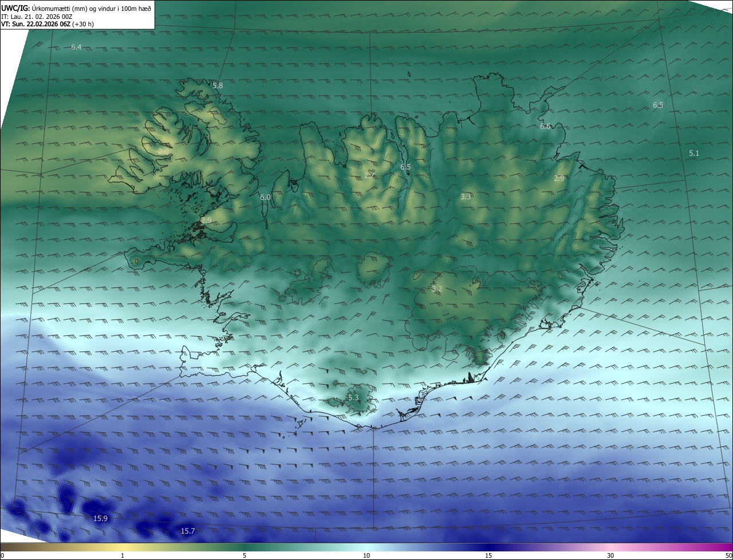Click the colorbar tick label 0
The width and height of the screenshot is (733, 560).
tap(2, 555)
